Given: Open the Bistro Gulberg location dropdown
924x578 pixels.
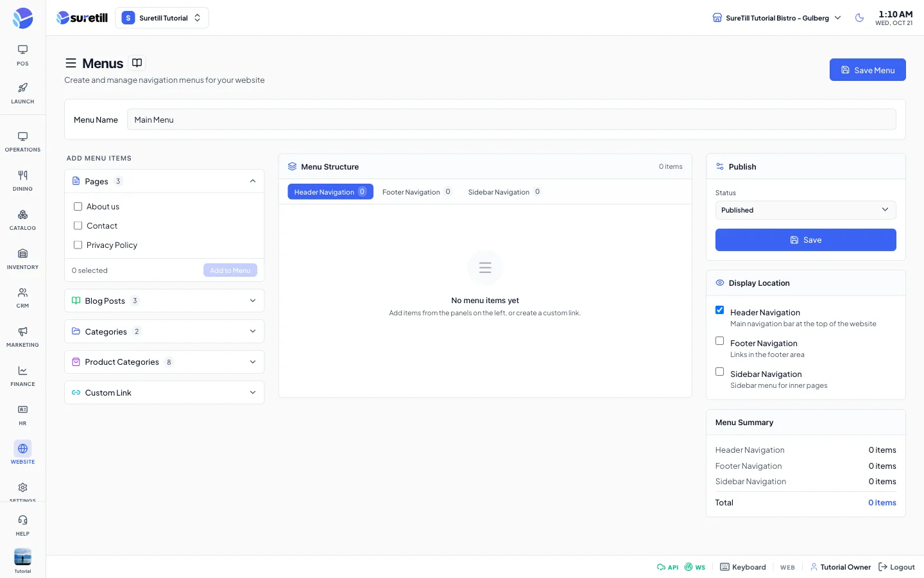Looking at the screenshot, I should coord(776,18).
